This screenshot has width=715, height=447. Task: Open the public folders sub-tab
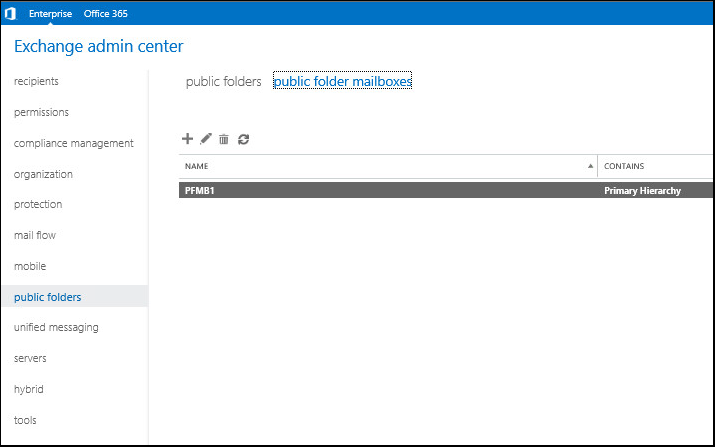pyautogui.click(x=223, y=82)
